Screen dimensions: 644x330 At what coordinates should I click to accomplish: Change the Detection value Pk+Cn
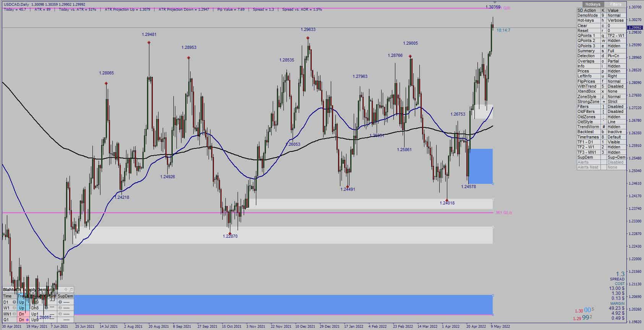click(x=616, y=56)
